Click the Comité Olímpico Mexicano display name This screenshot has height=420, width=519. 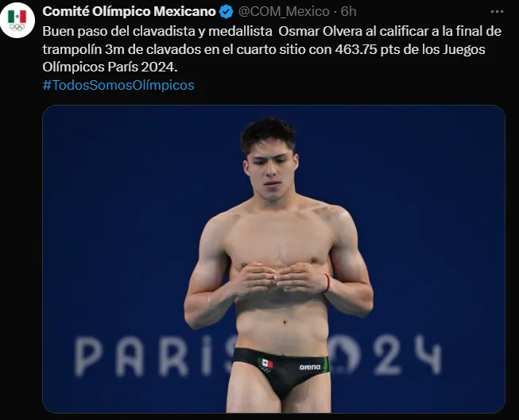coord(129,12)
